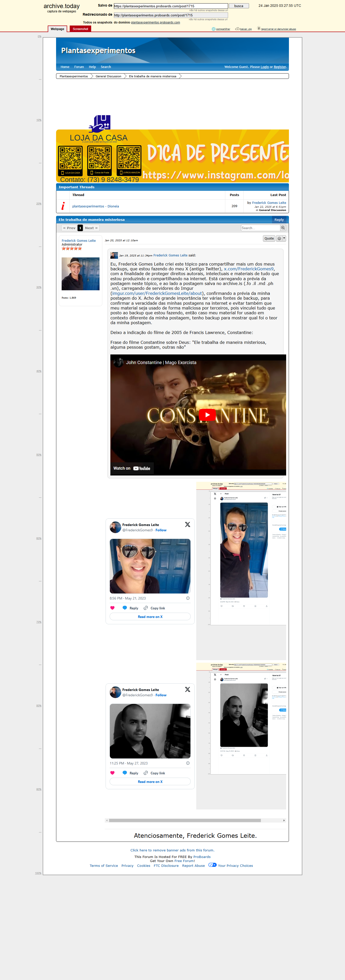Click the X logo on the May 27 tweet
The height and width of the screenshot is (980, 345).
[187, 689]
